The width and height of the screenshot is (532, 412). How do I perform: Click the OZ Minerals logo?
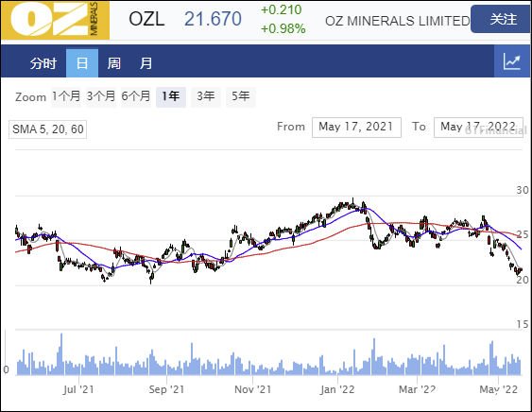coord(56,20)
